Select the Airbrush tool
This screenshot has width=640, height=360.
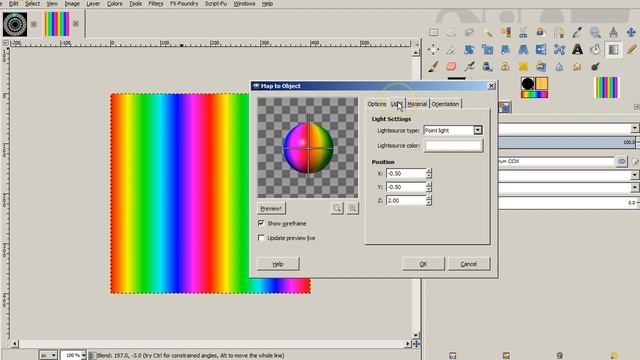tap(469, 67)
